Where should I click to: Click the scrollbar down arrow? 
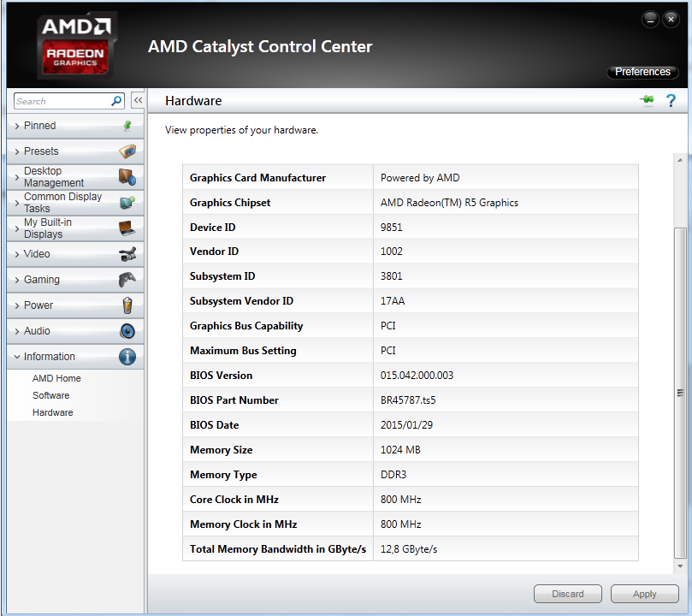(680, 566)
